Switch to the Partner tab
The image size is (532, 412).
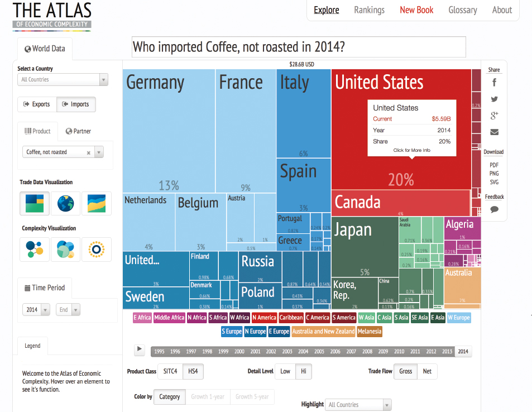coord(78,131)
